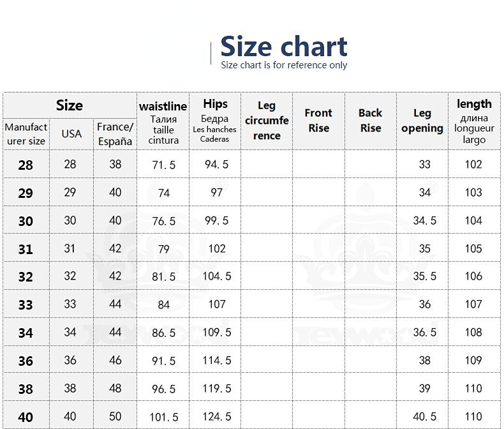Select manufacturer size 28 row label

pyautogui.click(x=26, y=165)
